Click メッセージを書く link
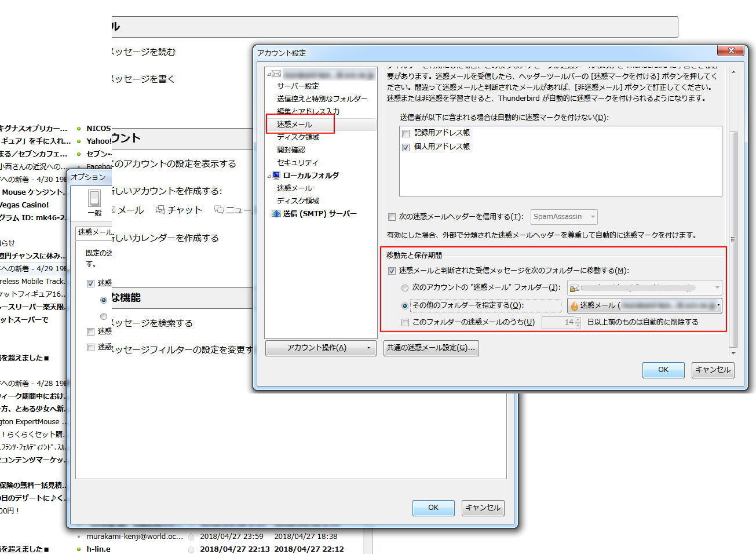The width and height of the screenshot is (756, 554). [143, 79]
